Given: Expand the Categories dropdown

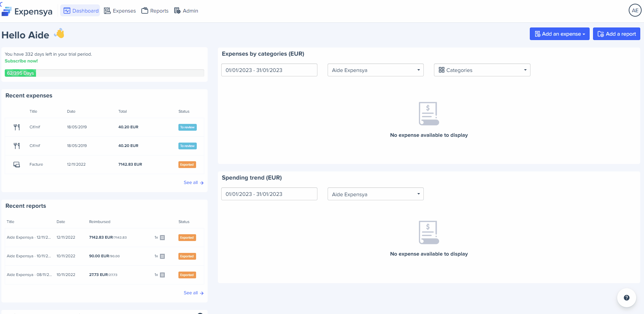Looking at the screenshot, I should click(482, 70).
